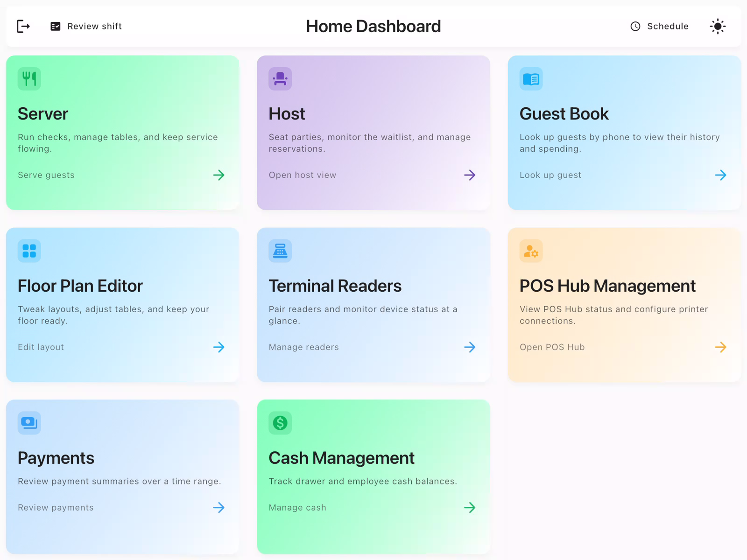Select the Cash Management dollar icon
Screen dimensions: 747x560
tap(280, 423)
